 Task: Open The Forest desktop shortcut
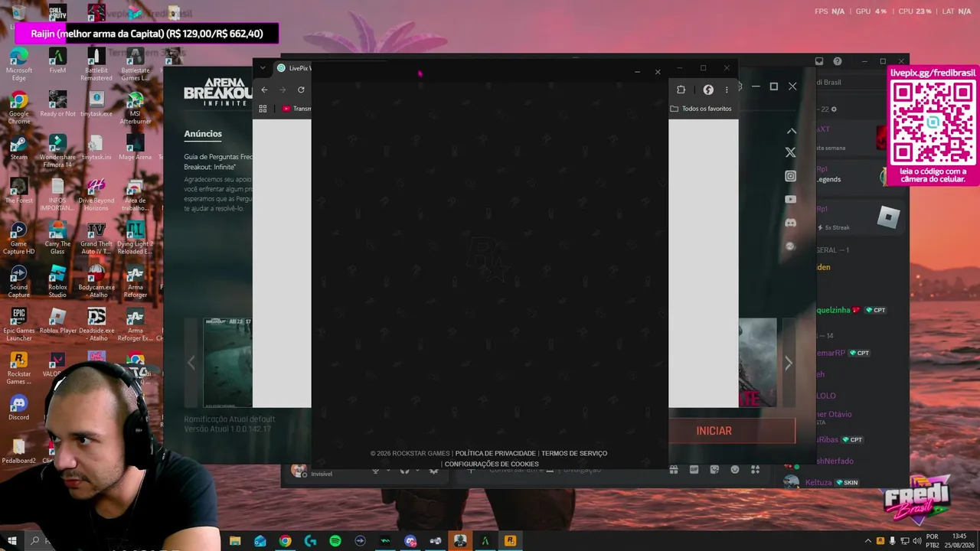(19, 191)
